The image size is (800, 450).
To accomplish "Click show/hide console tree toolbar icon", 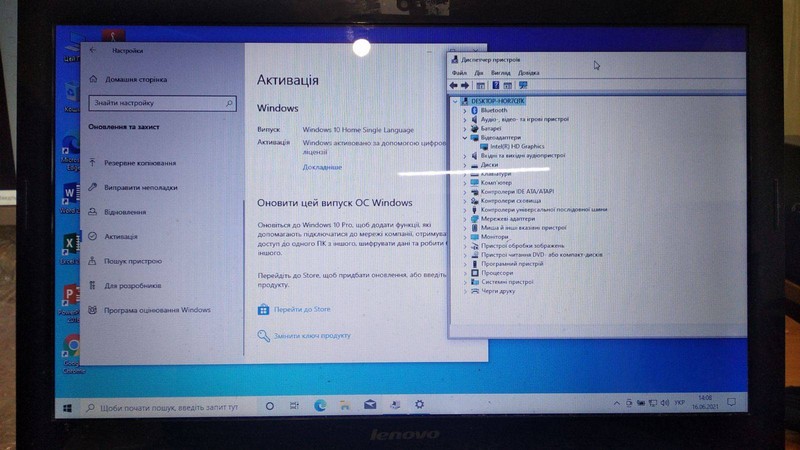I will (x=480, y=85).
